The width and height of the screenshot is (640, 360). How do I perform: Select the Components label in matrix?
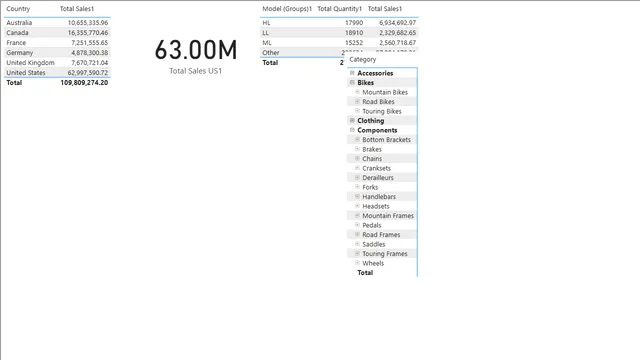click(x=377, y=130)
